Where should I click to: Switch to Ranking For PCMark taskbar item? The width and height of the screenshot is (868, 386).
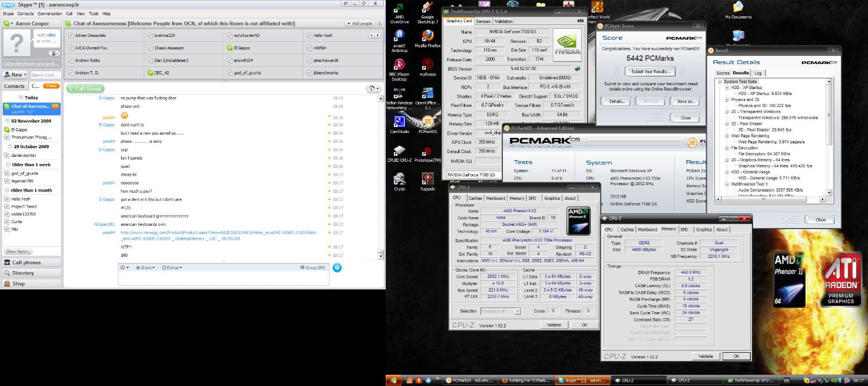click(526, 380)
